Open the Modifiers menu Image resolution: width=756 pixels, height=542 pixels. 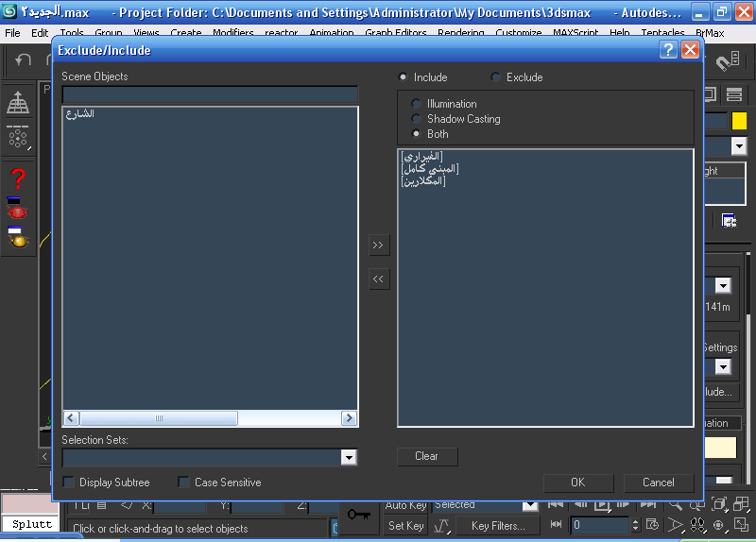tap(233, 33)
